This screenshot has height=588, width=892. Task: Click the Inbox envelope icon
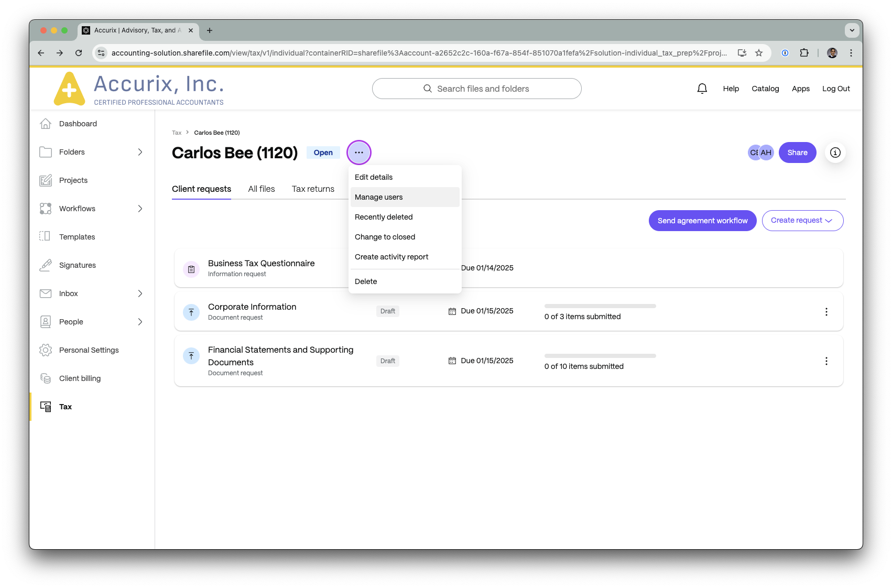pyautogui.click(x=46, y=293)
